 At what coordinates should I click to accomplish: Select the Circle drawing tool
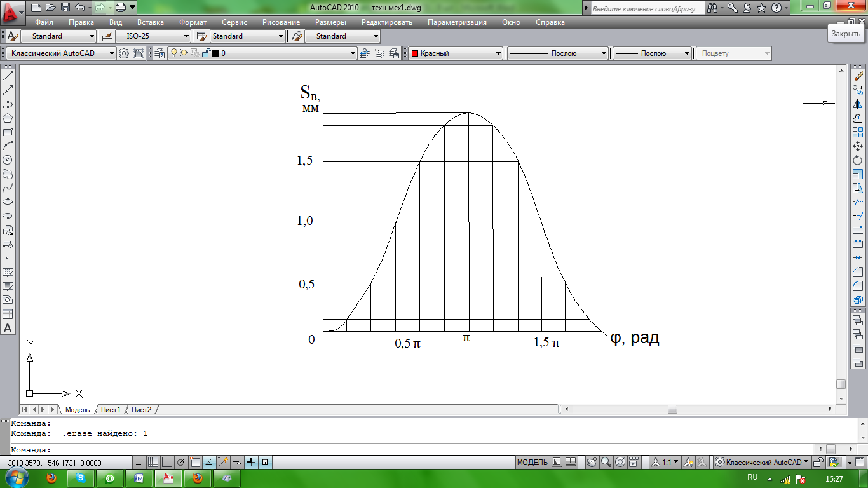[8, 160]
